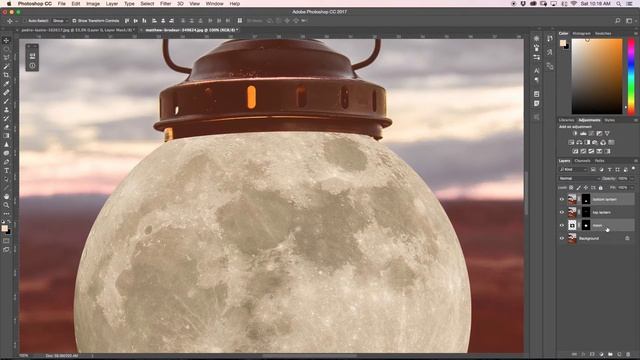Change the screen mode icon
Screen dimensions: 640x360
[x=6, y=249]
